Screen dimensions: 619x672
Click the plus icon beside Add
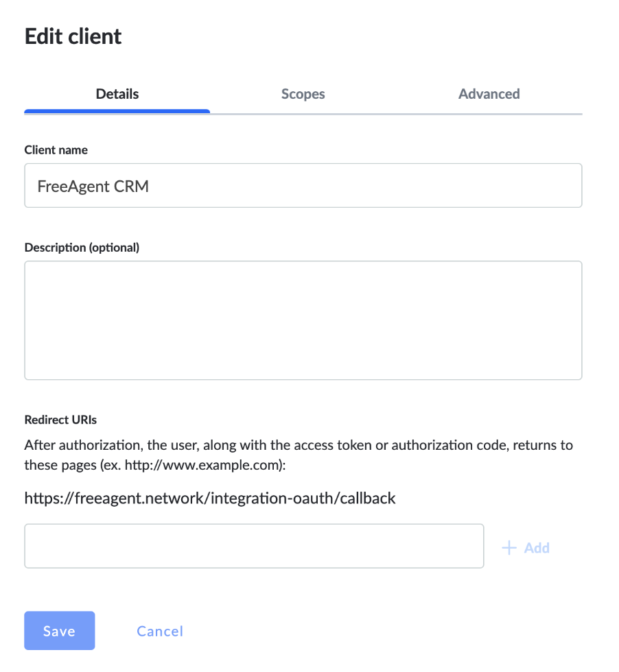(509, 548)
